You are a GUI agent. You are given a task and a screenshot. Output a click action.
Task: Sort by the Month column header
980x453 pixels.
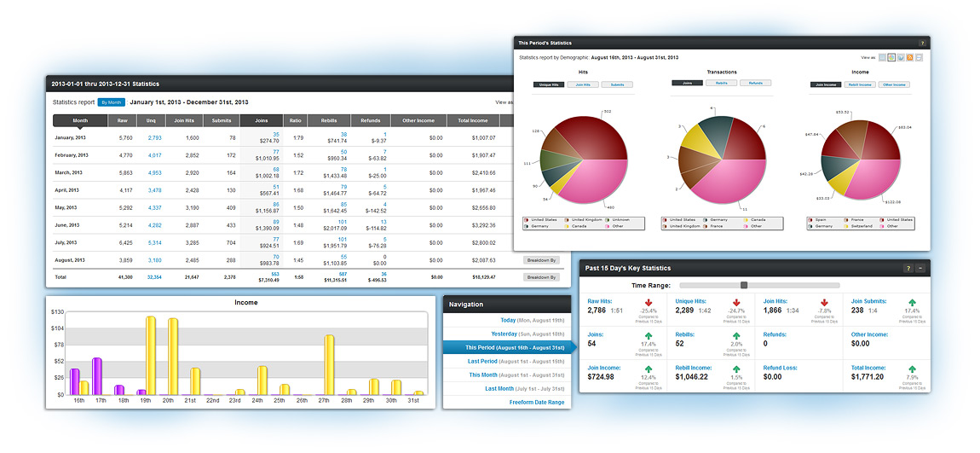click(80, 121)
